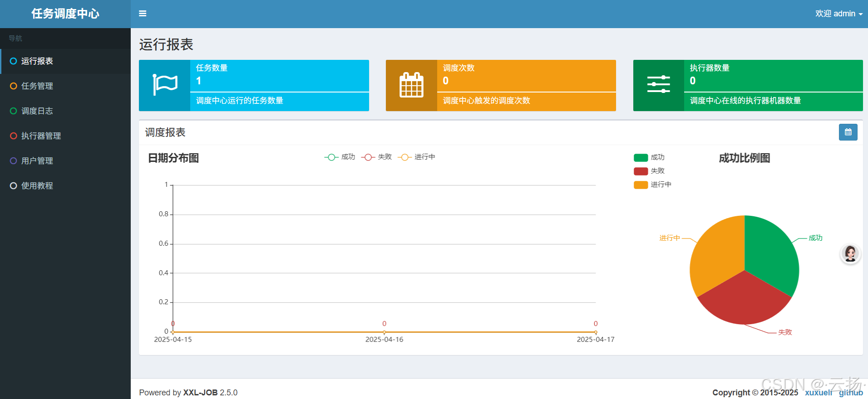Open the calendar date-range filter button
The height and width of the screenshot is (399, 868).
pos(848,132)
